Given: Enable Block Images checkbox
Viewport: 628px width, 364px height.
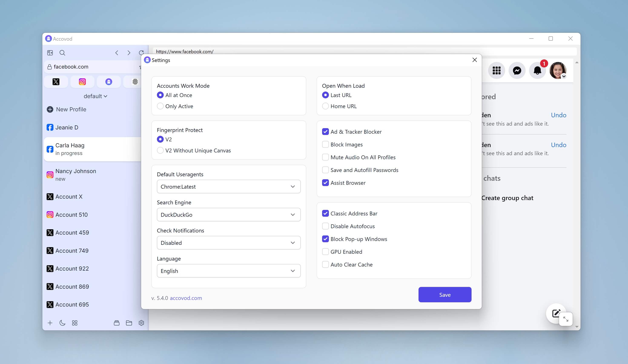Looking at the screenshot, I should [325, 145].
